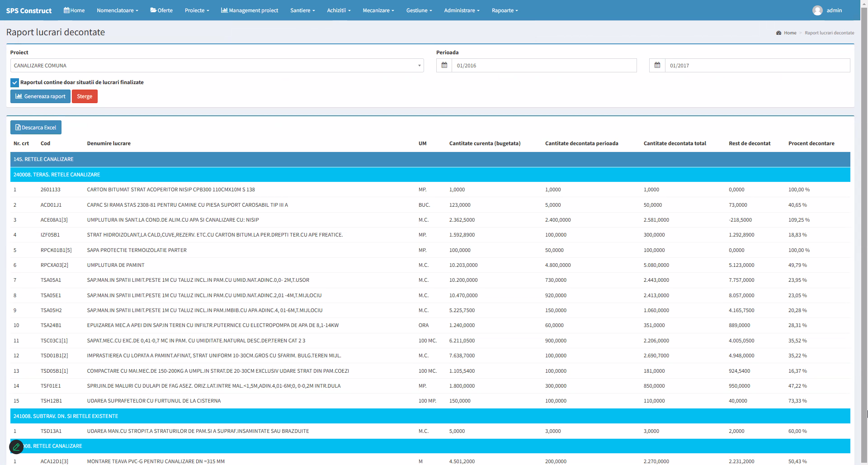Click the SPS Construct brand link
Screen dimensions: 868x465
click(x=29, y=10)
